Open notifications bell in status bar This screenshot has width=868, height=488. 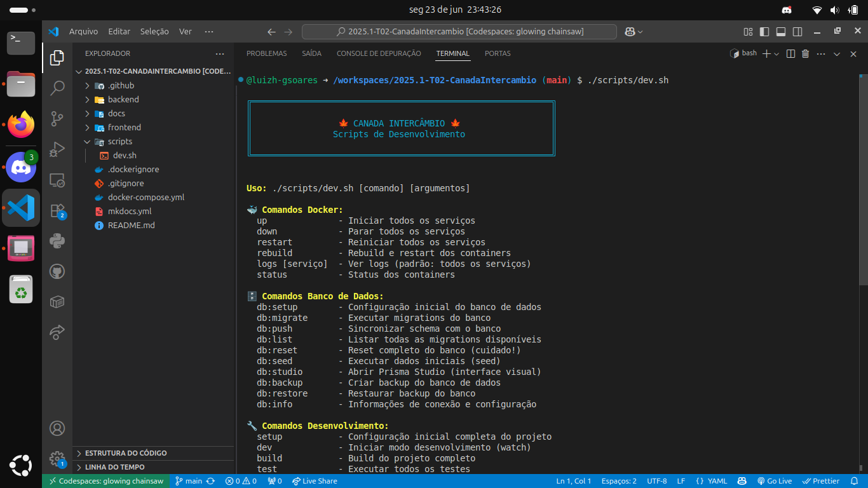853,481
